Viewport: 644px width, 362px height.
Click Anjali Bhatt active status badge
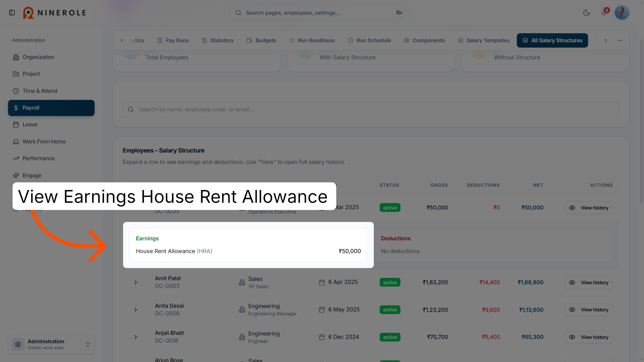tap(390, 337)
